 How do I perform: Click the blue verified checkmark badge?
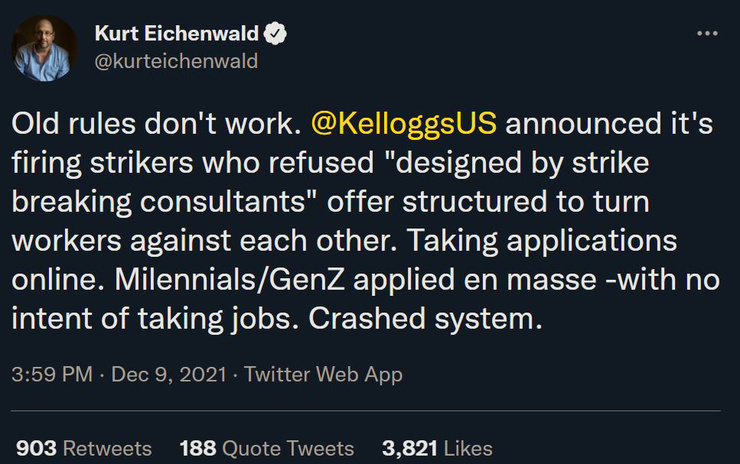275,34
